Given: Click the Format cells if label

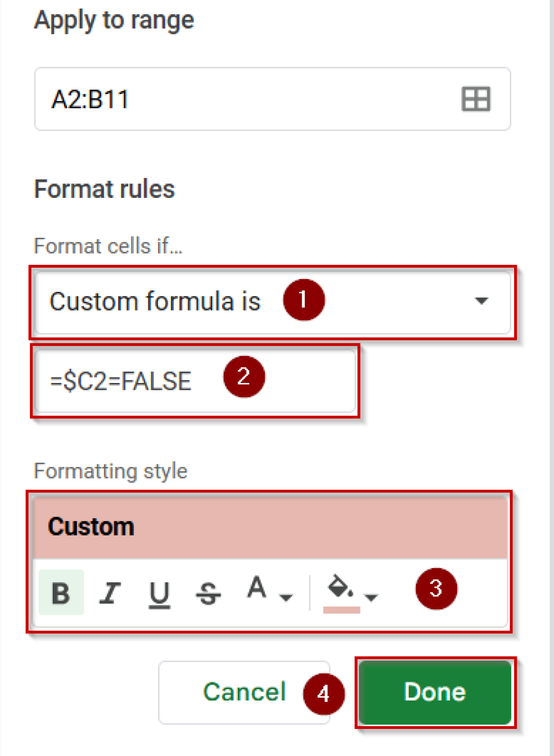Looking at the screenshot, I should pos(108,246).
